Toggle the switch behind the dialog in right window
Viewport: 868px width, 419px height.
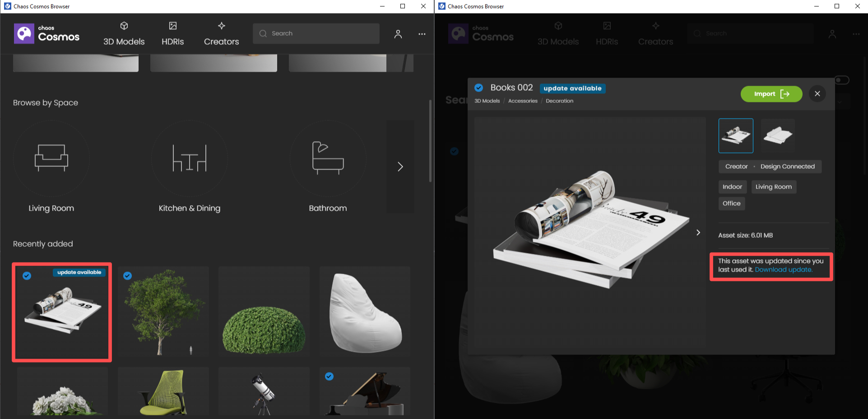click(x=842, y=80)
